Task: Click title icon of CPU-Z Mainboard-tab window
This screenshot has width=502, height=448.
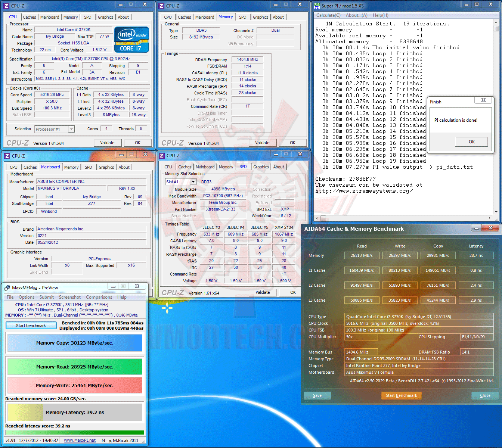Action: coord(7,156)
